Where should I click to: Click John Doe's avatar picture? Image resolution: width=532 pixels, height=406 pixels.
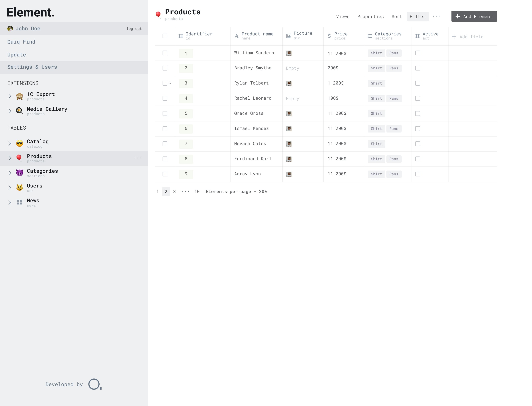[10, 29]
